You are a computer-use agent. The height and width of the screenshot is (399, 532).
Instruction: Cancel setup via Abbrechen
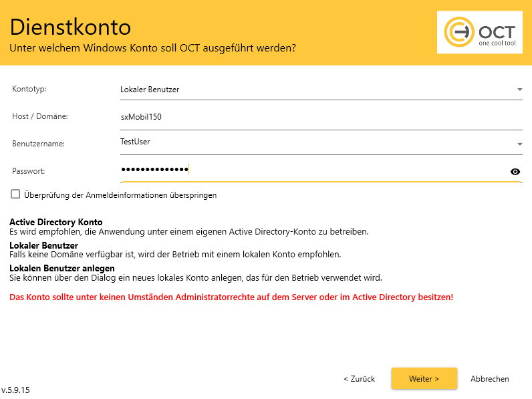tap(489, 378)
